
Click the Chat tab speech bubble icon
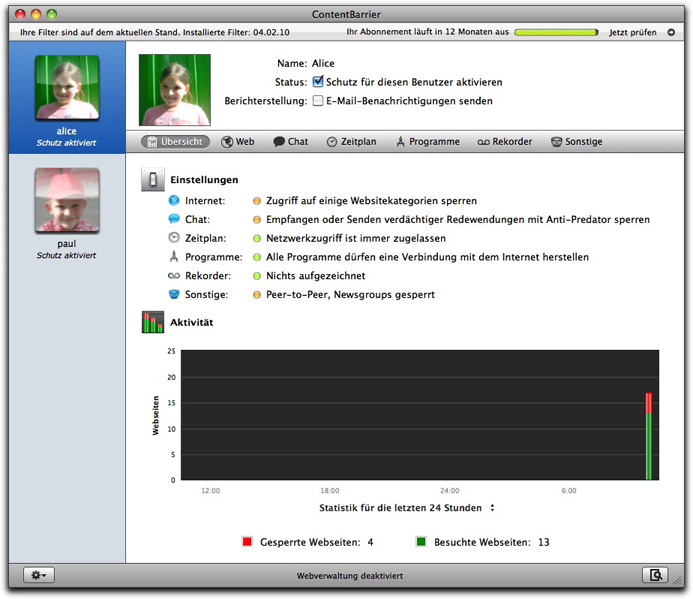279,142
